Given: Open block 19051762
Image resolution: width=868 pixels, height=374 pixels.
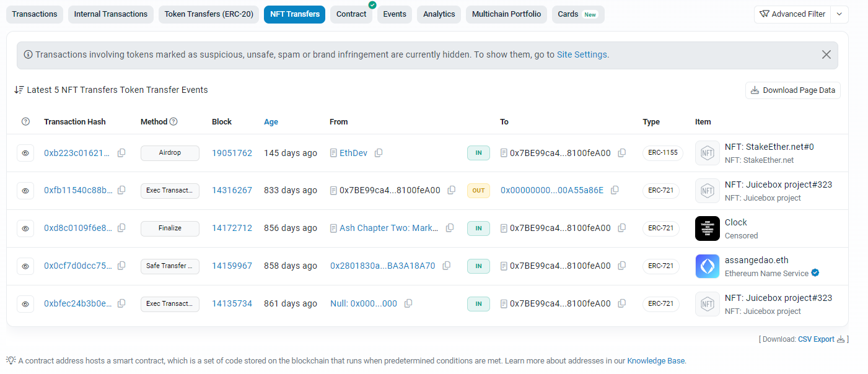Looking at the screenshot, I should pos(232,153).
